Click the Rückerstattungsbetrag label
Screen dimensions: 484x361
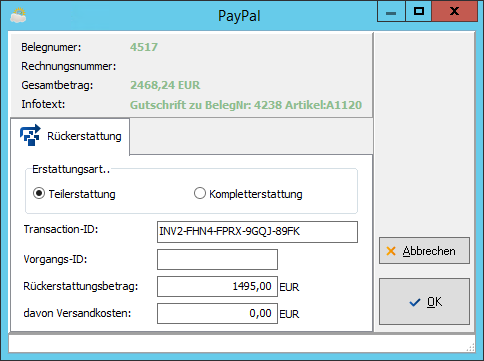coord(81,286)
